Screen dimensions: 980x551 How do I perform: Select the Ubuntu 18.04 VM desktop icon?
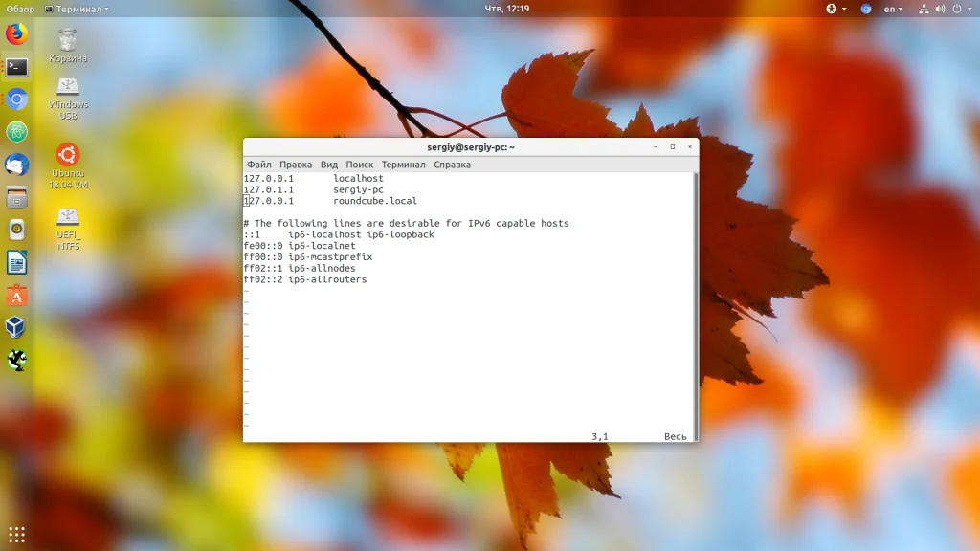tap(68, 166)
